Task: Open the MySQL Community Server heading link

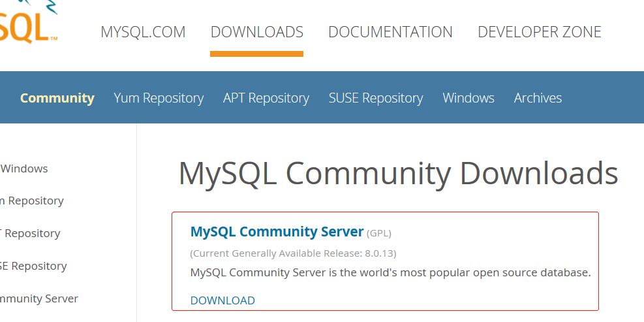Action: click(x=277, y=231)
